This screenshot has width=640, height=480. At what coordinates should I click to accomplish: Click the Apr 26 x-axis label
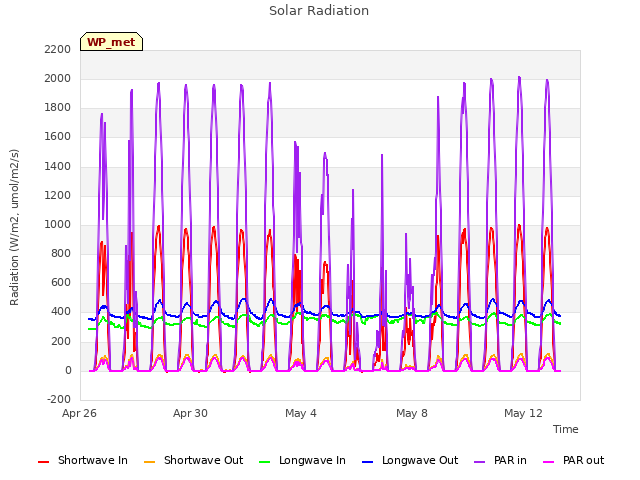point(79,413)
